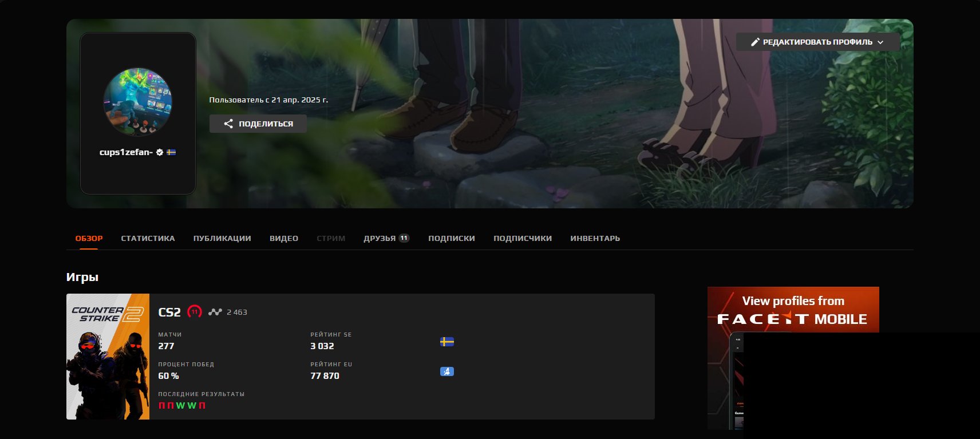Click the ELO graph icon near 2 463
This screenshot has width=980, height=439.
click(215, 312)
